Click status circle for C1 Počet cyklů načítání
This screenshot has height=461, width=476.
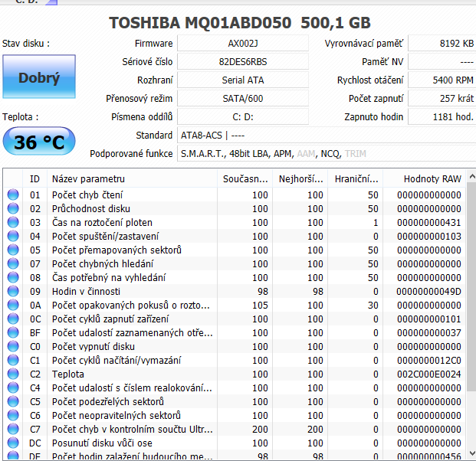click(13, 360)
